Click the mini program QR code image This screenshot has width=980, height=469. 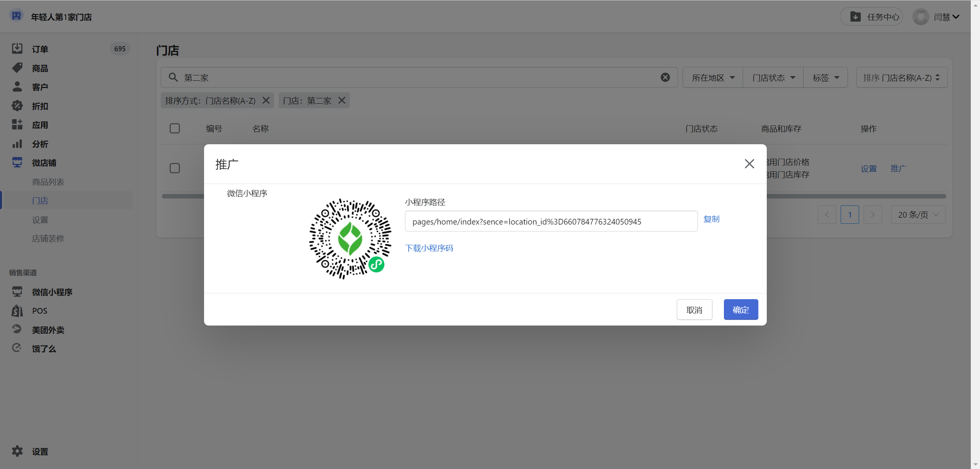[350, 239]
